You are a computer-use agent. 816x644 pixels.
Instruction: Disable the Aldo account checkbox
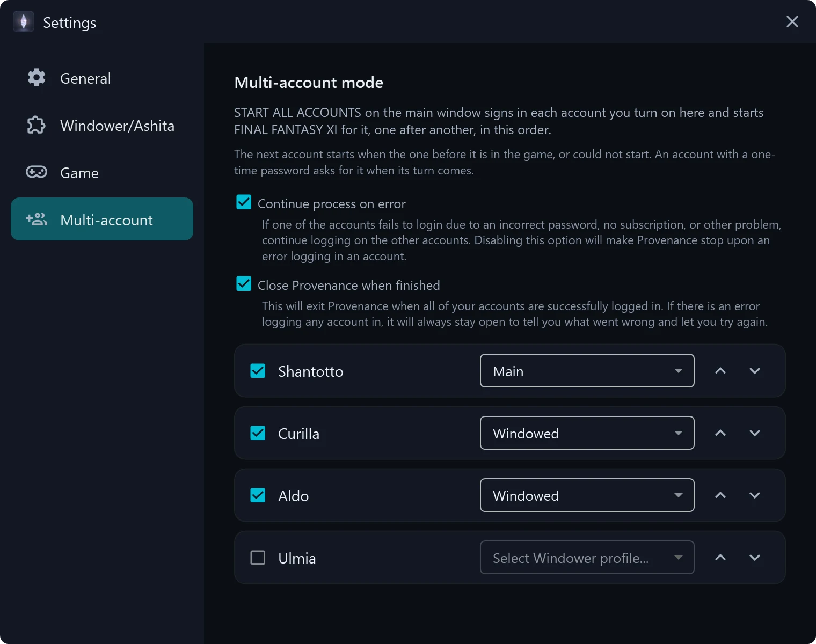258,495
